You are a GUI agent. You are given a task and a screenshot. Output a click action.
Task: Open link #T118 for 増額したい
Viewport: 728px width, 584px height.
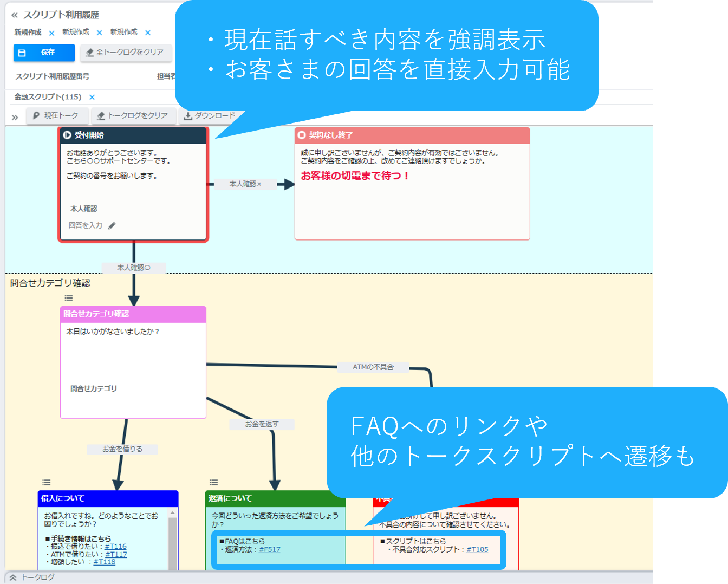105,562
